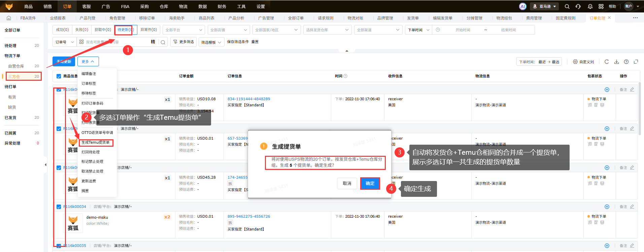Toggle the select-all checkbox beside 商品信息

point(59,76)
